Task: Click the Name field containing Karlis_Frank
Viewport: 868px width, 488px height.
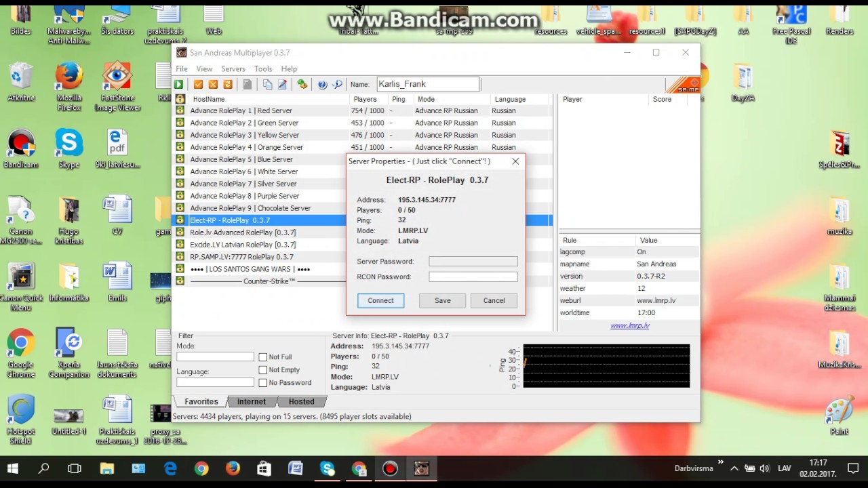Action: pos(428,84)
